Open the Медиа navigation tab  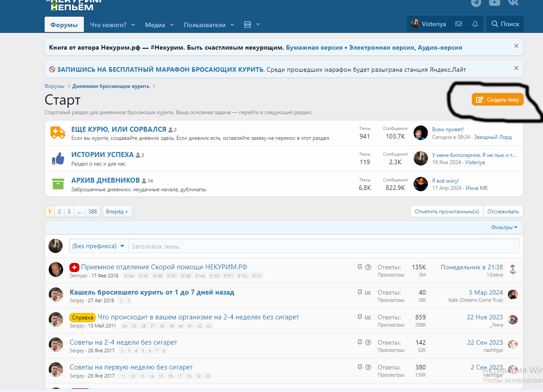155,25
